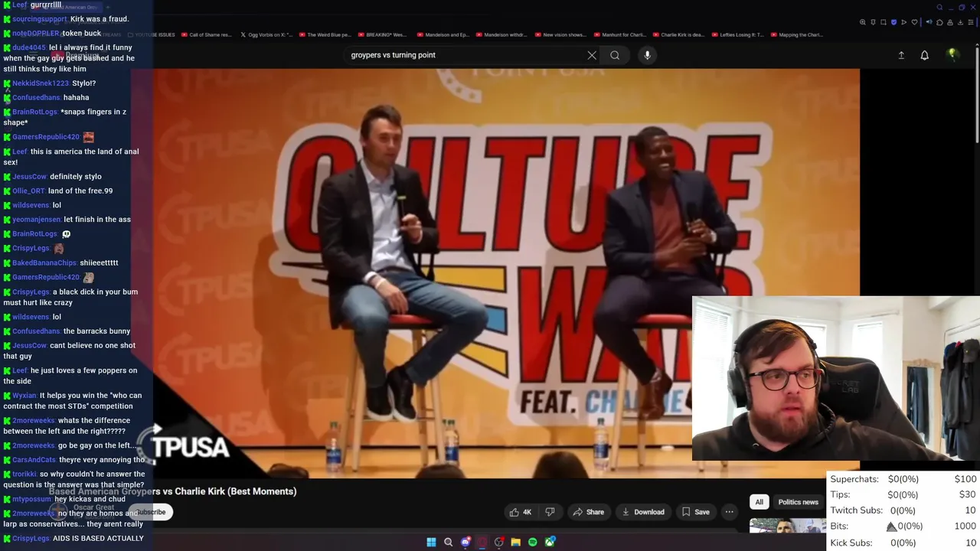Open the zoom magnifier in browser toolbar

[863, 22]
